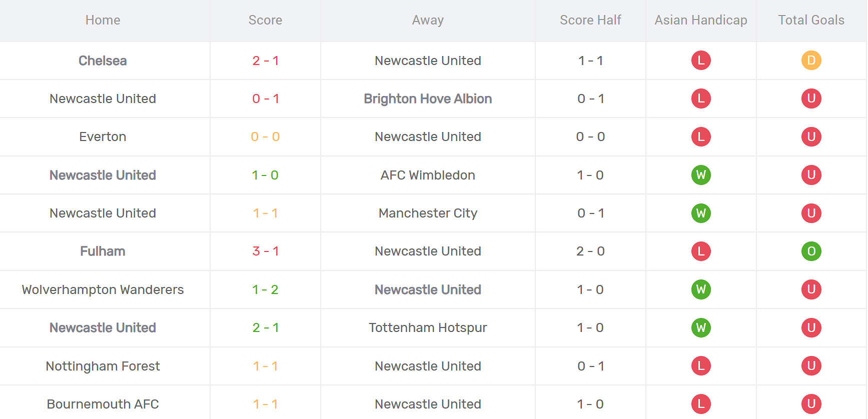This screenshot has height=419, width=868.
Task: Click red L badge in Bournemouth AFC row
Action: click(701, 404)
